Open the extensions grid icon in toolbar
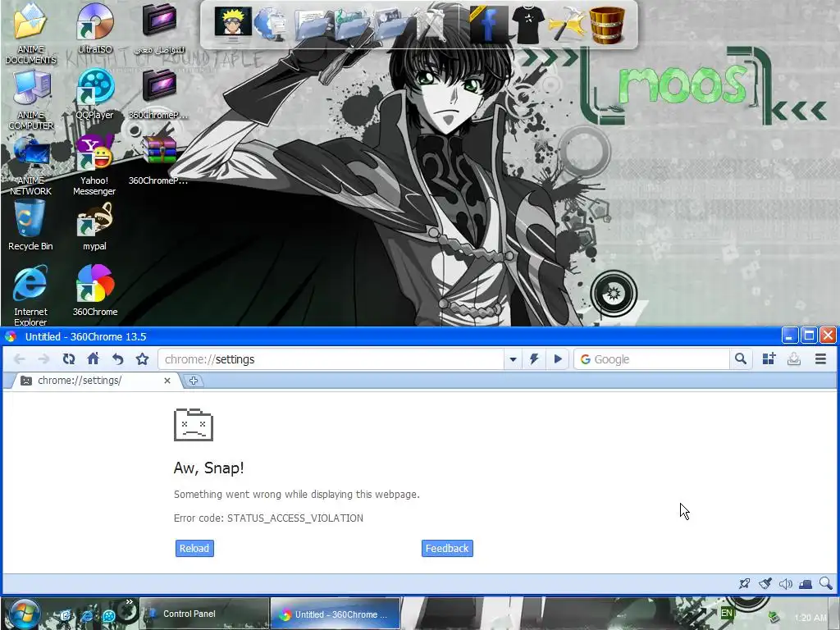Screen dimensions: 840x630 tap(769, 359)
